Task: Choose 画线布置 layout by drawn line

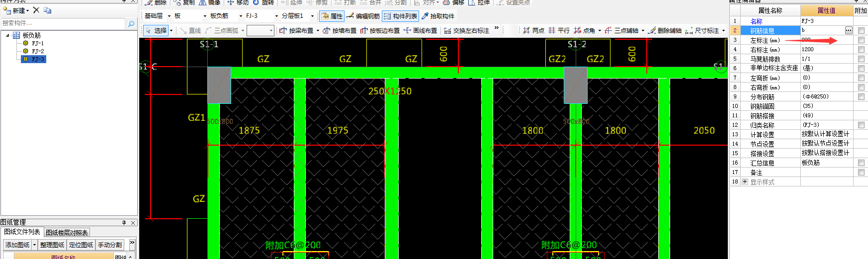Action: point(420,31)
